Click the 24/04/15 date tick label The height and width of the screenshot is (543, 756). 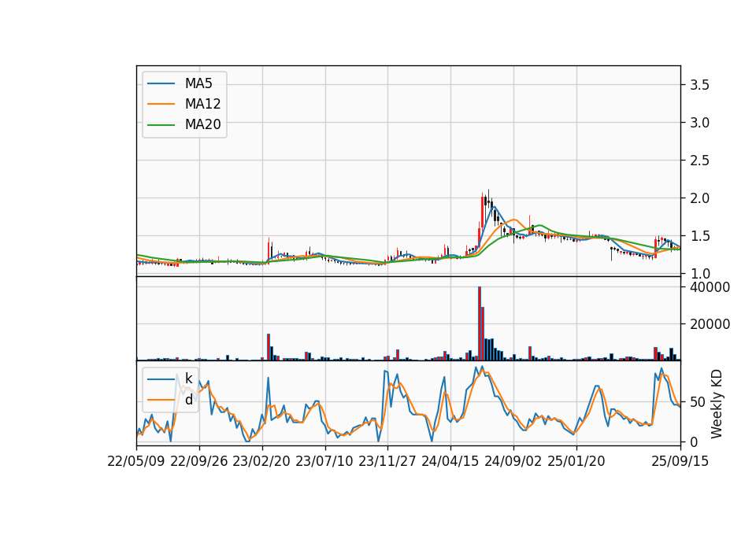450,461
